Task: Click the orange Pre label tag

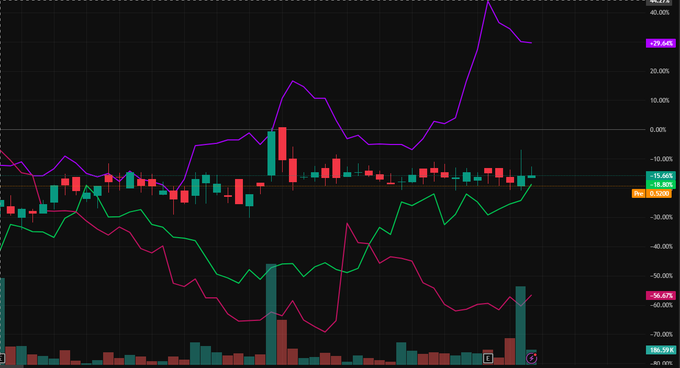Action: point(638,193)
